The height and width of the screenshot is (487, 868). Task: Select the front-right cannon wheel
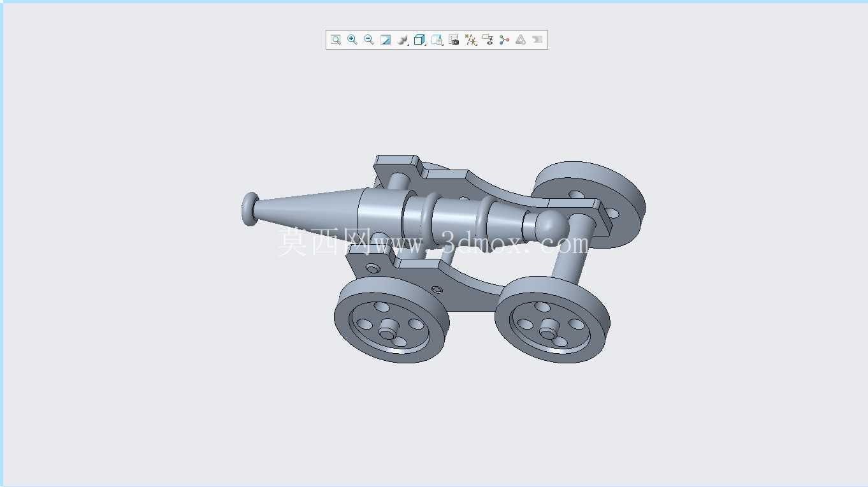[552, 319]
